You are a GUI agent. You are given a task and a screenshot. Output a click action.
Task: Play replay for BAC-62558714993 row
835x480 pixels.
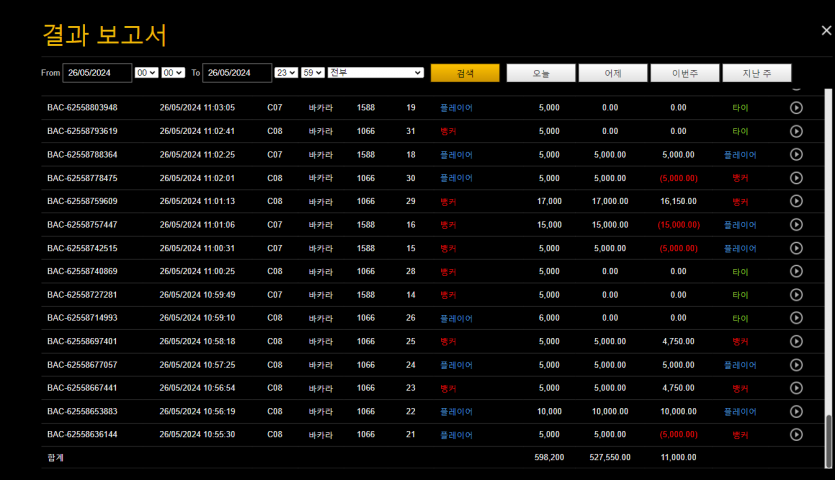pos(796,318)
